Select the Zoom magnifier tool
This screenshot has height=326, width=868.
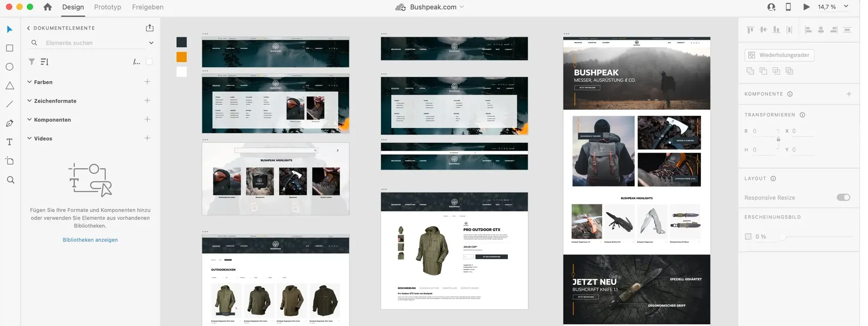(10, 180)
